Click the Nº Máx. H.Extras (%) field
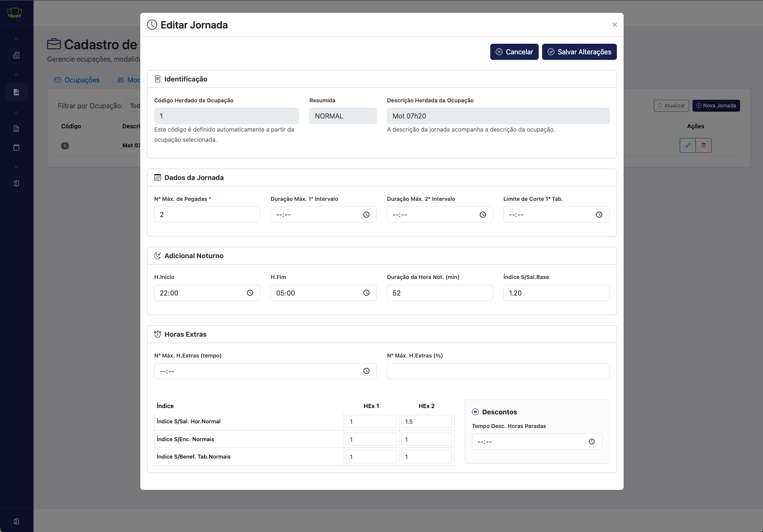763x532 pixels. click(498, 371)
